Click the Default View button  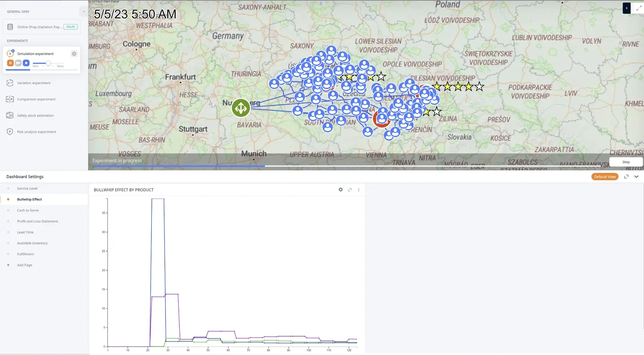[x=605, y=177]
